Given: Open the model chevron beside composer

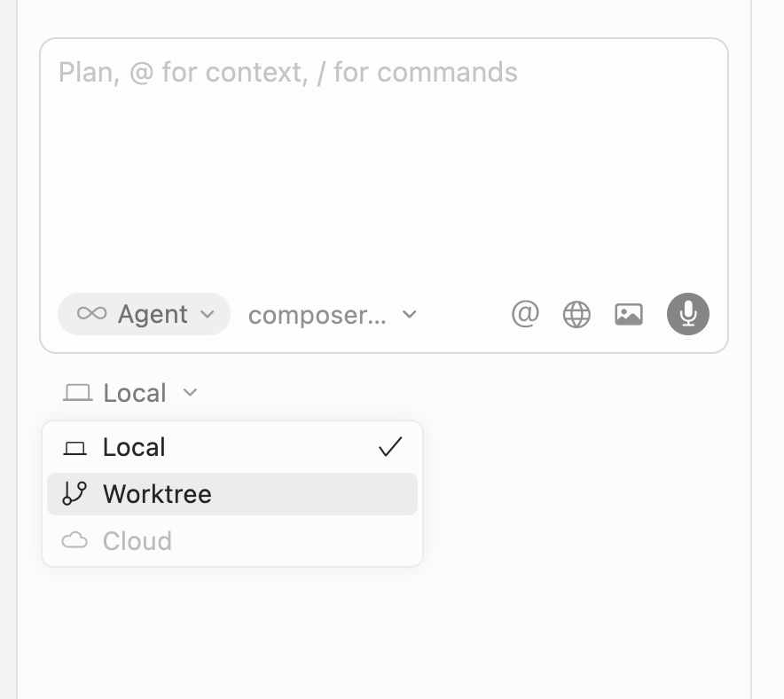Looking at the screenshot, I should pos(409,315).
